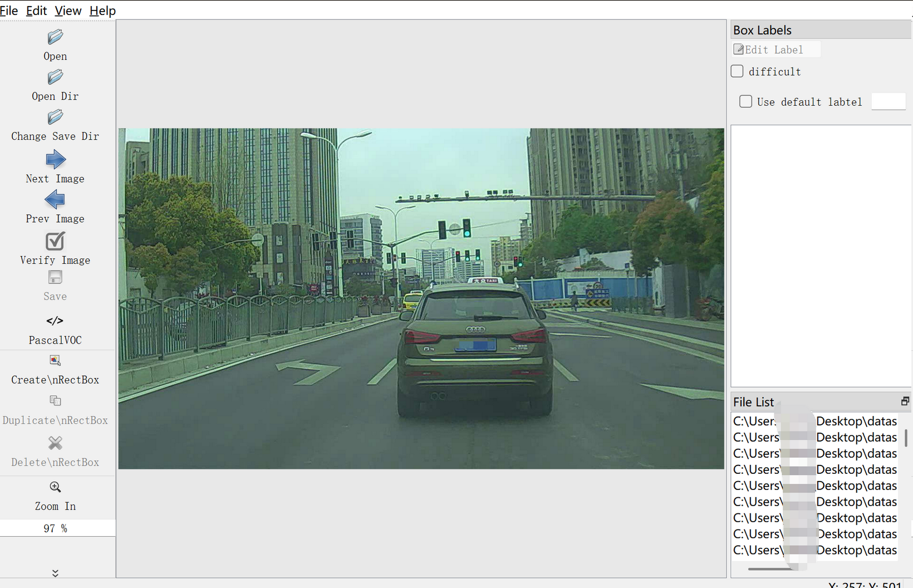The image size is (913, 588).
Task: Enable the Use default label checkbox
Action: coord(745,101)
